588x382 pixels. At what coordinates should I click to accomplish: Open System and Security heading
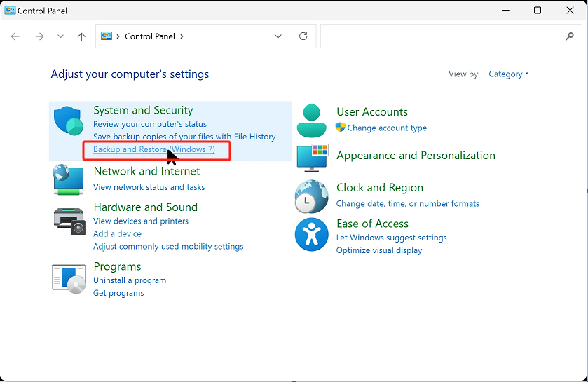coord(143,110)
